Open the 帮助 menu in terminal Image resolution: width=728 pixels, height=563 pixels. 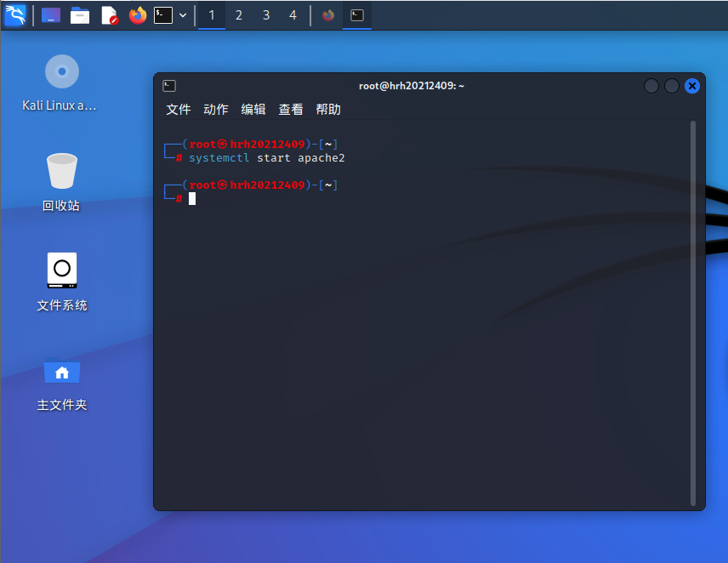(328, 110)
